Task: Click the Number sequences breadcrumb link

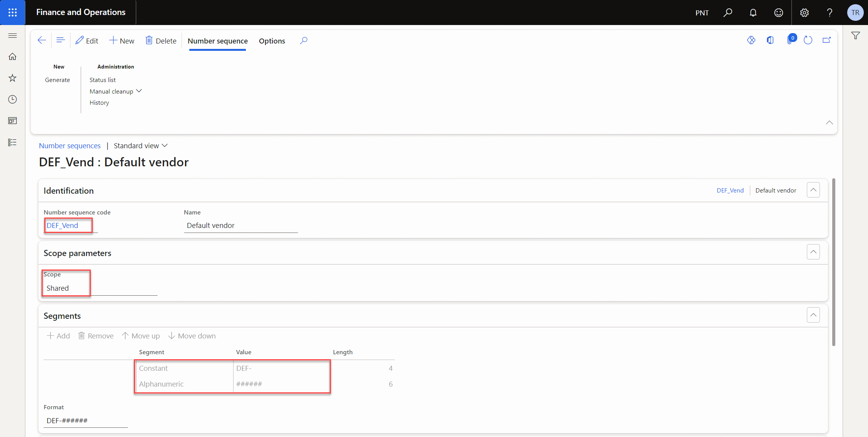Action: (70, 146)
